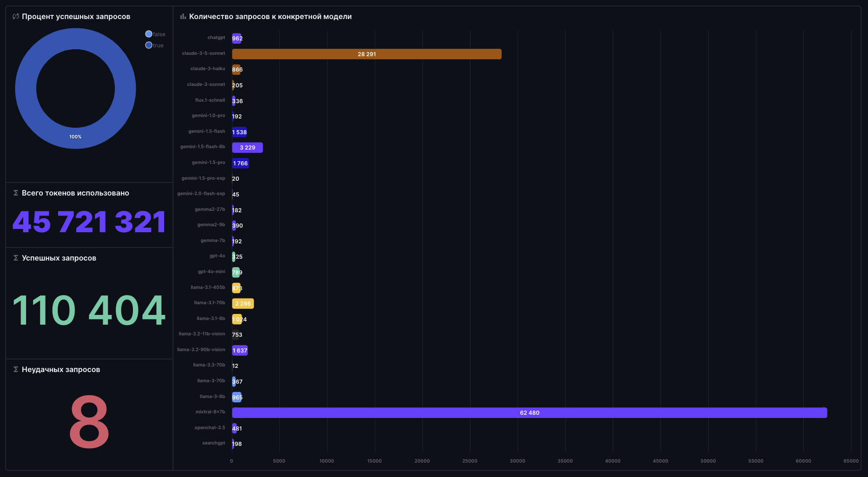Click the flux.1-schnell axis label

210,100
